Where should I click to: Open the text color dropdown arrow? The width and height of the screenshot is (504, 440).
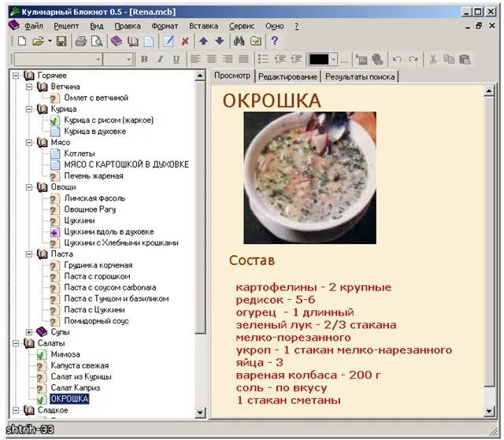click(x=333, y=59)
